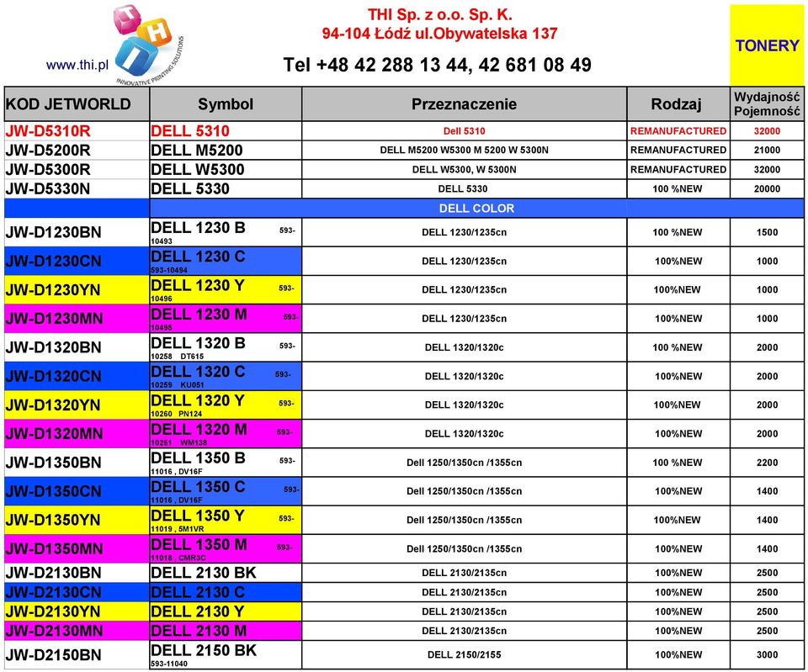Screen dimensions: 808x672
Task: Click the DELL 5310 symbol cell
Action: click(226, 131)
